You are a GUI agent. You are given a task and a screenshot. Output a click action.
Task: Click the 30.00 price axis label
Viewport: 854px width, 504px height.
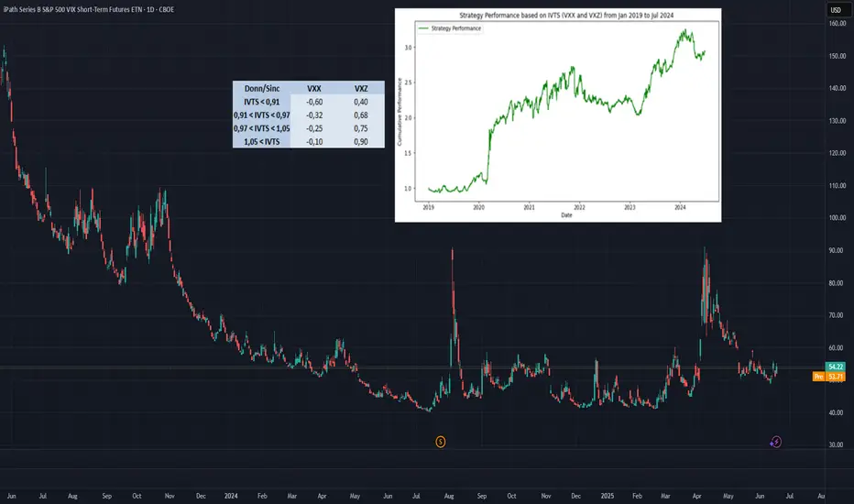pyautogui.click(x=835, y=445)
